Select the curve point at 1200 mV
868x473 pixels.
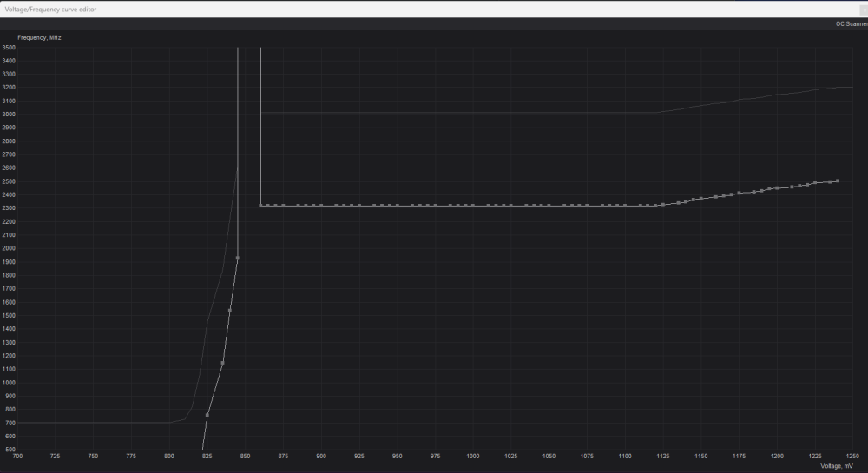[777, 188]
